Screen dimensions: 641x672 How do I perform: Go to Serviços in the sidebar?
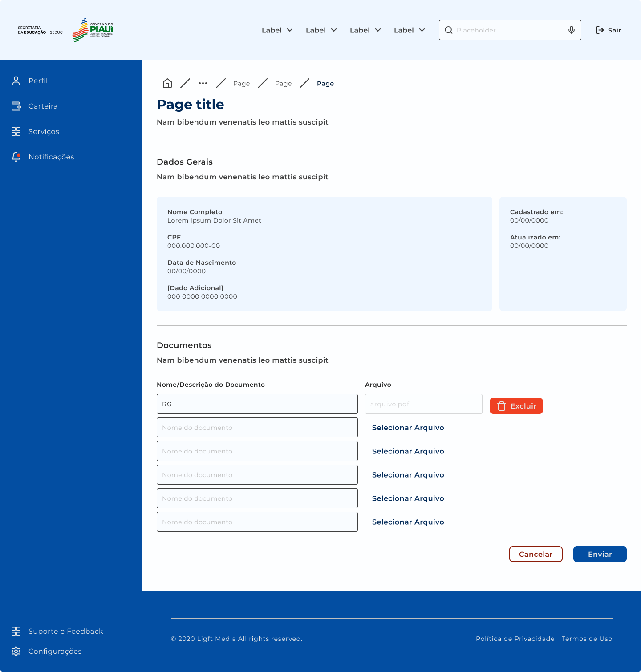44,131
